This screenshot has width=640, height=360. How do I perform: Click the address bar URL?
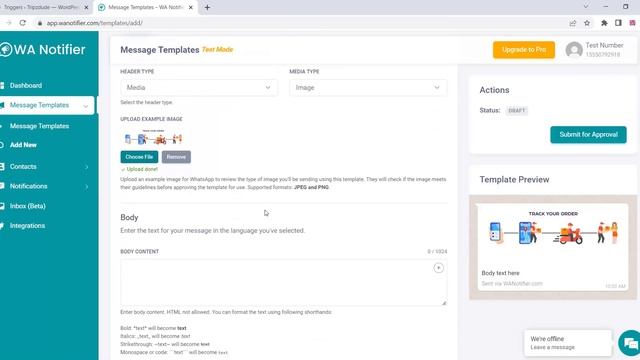coord(94,23)
